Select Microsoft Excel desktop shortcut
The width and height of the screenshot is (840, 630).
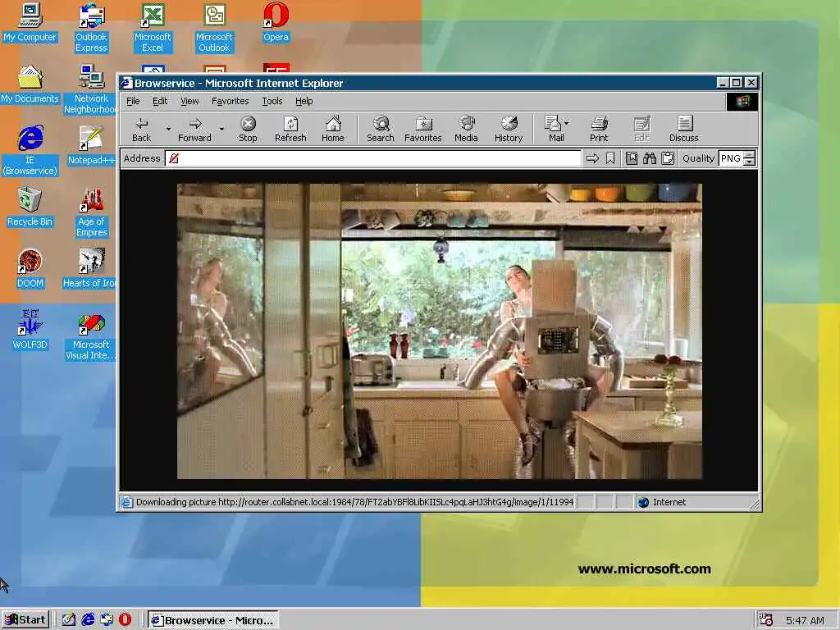[153, 28]
